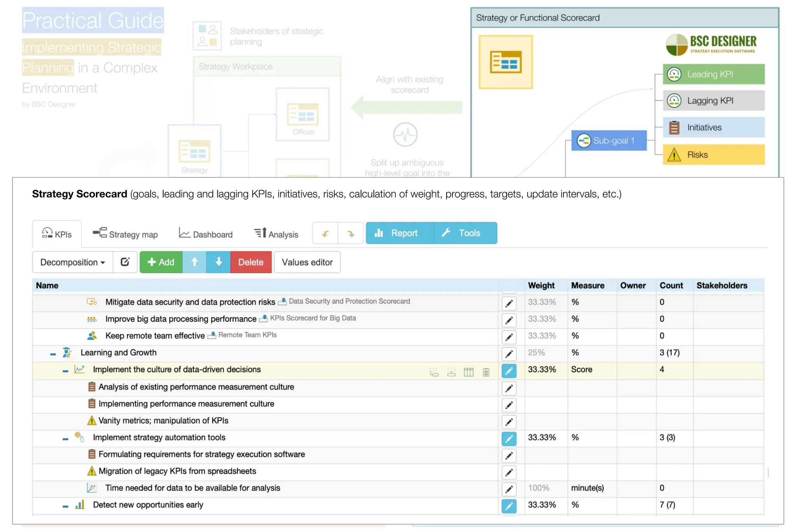The width and height of the screenshot is (798, 532).
Task: Collapse Implement strategy automation tools goal
Action: coord(65,439)
